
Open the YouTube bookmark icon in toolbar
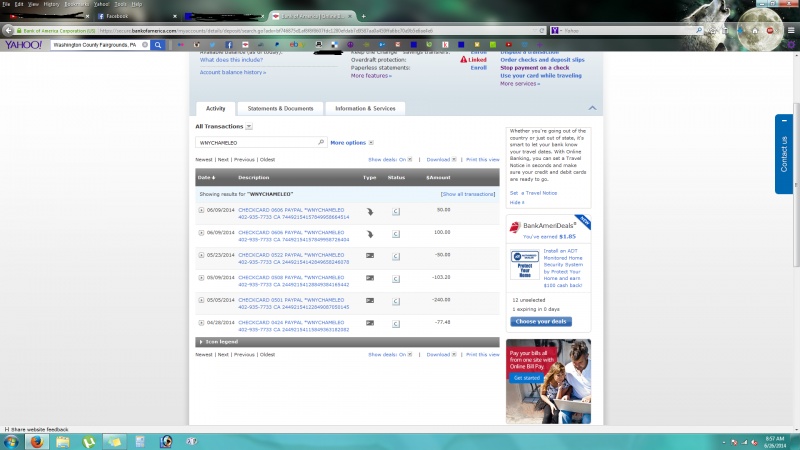coord(509,45)
